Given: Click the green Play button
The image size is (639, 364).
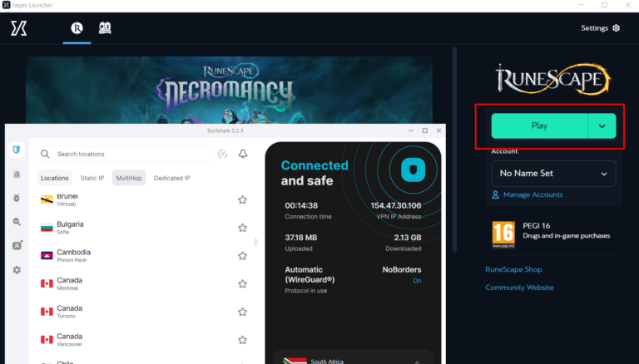Looking at the screenshot, I should pyautogui.click(x=539, y=125).
